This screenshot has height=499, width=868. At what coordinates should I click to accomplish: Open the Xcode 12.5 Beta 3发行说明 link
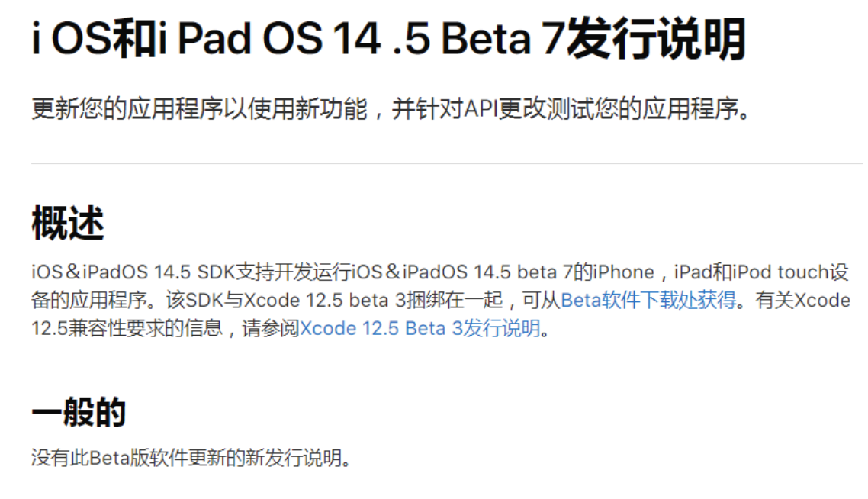point(420,328)
